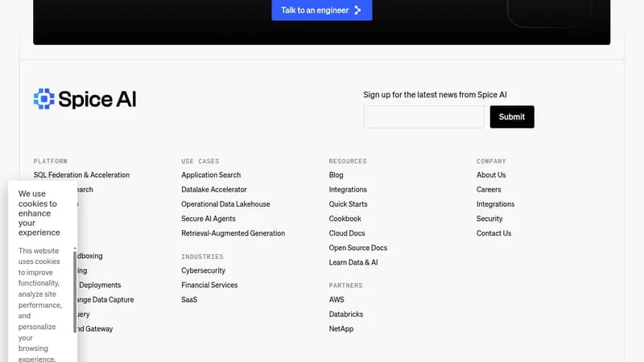Focus the newsletter email input field

pos(424,117)
